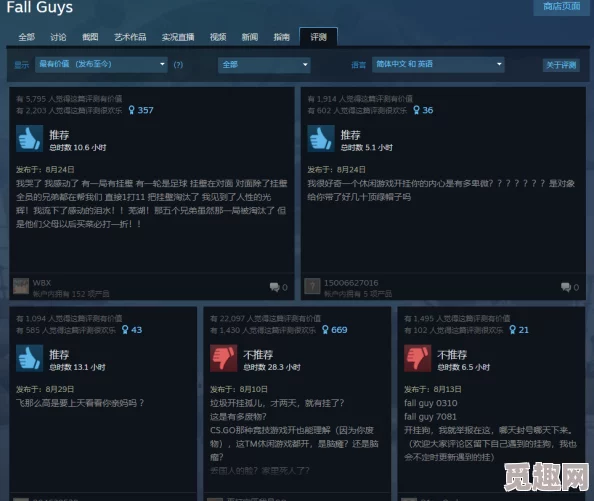The width and height of the screenshot is (594, 501).
Task: Click the 显示 label
Action: (x=22, y=65)
